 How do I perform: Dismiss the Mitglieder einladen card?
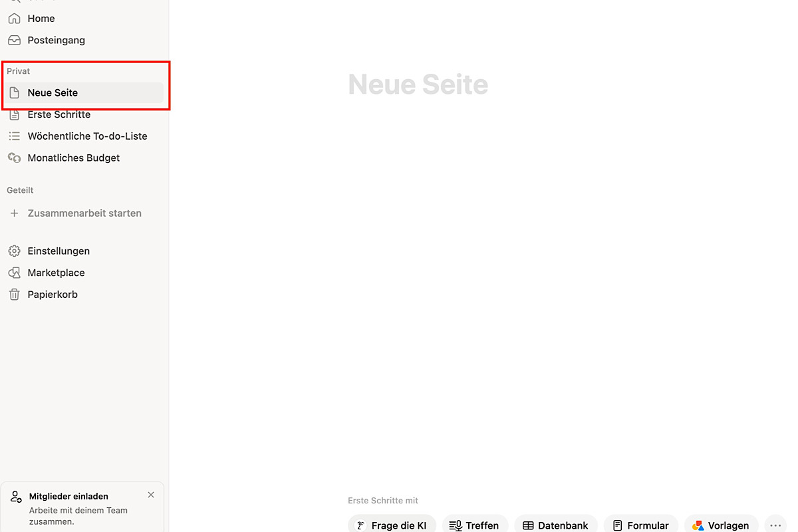pyautogui.click(x=151, y=495)
